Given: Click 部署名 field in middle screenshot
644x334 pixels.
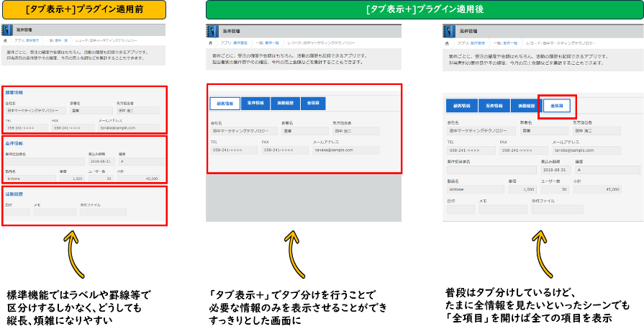Looking at the screenshot, I should [x=305, y=131].
